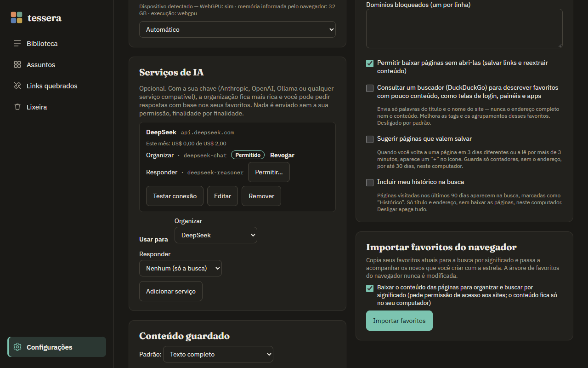The width and height of the screenshot is (588, 368).
Task: Enable 'Consultar um buscador (DuckDuckGo)' checkbox
Action: click(x=370, y=88)
